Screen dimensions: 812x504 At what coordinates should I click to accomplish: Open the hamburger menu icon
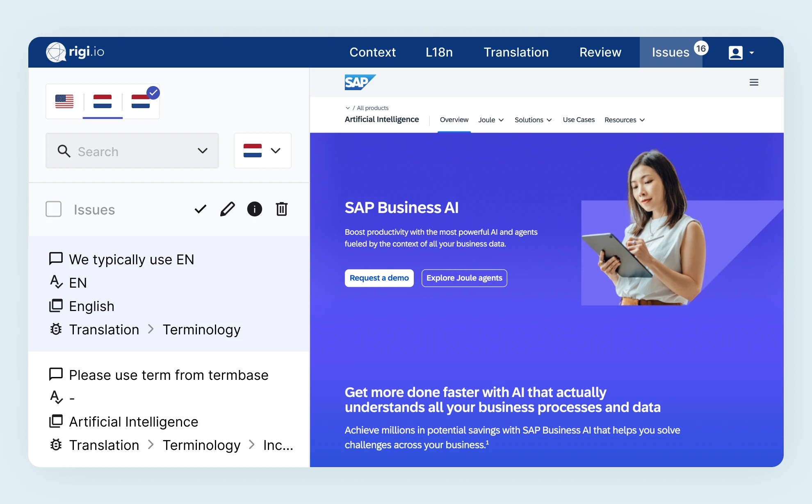(x=754, y=82)
